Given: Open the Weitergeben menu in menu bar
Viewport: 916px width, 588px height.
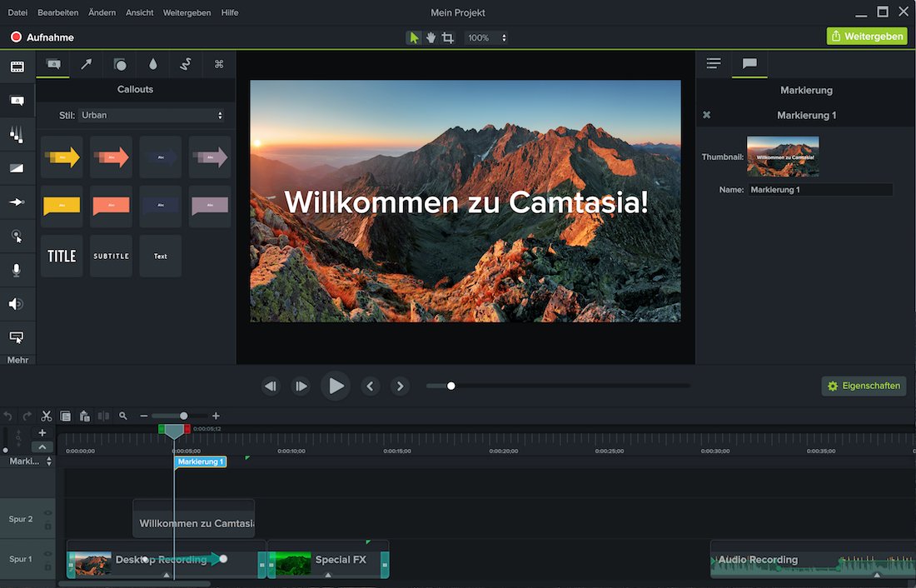Looking at the screenshot, I should tap(187, 12).
